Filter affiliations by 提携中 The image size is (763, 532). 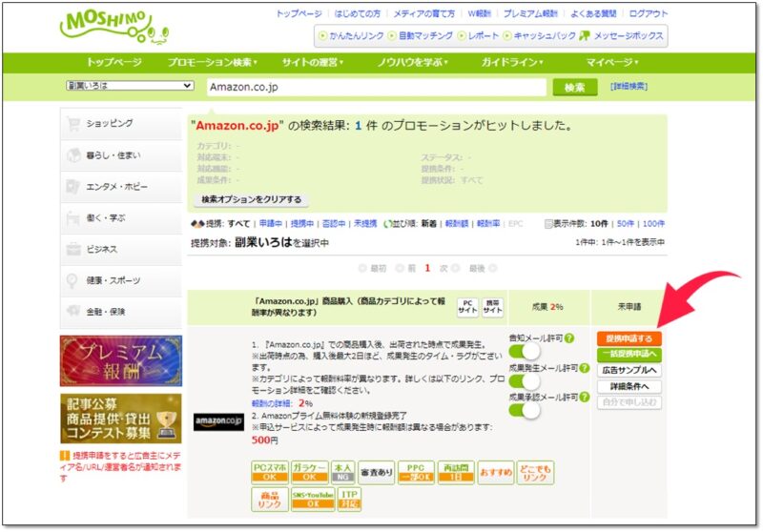302,224
